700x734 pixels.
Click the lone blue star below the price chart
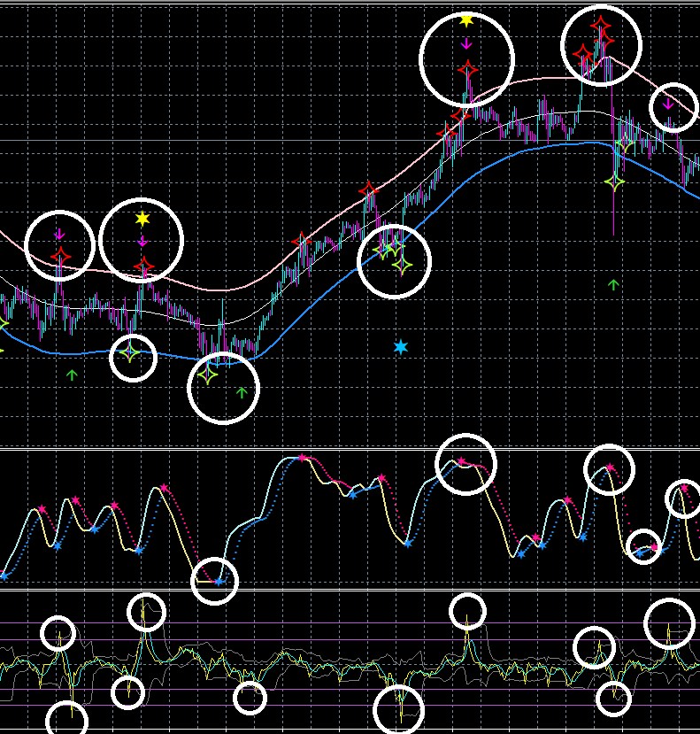[401, 347]
